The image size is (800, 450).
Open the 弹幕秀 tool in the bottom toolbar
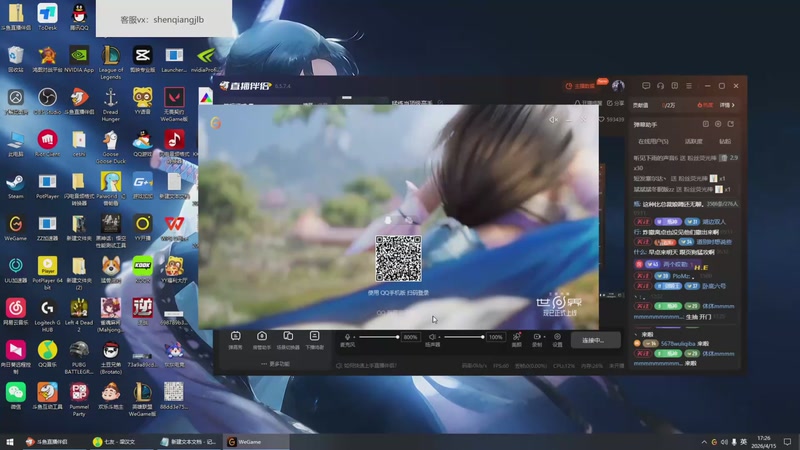235,340
